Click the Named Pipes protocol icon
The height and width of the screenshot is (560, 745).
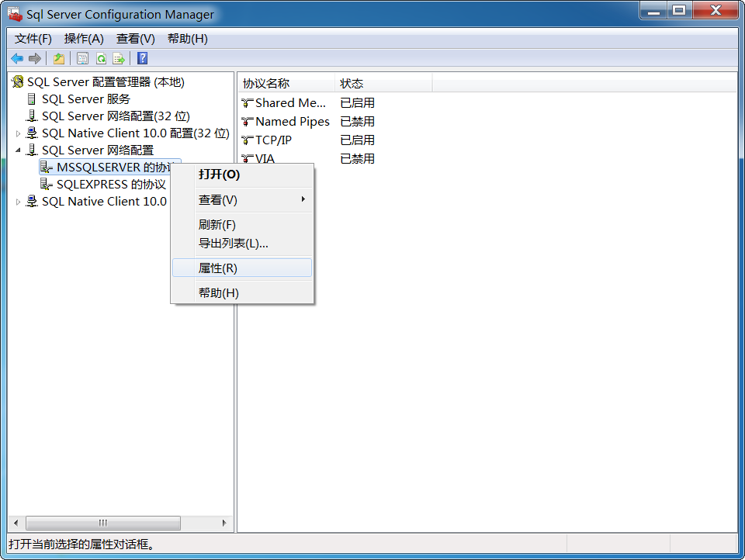click(247, 122)
